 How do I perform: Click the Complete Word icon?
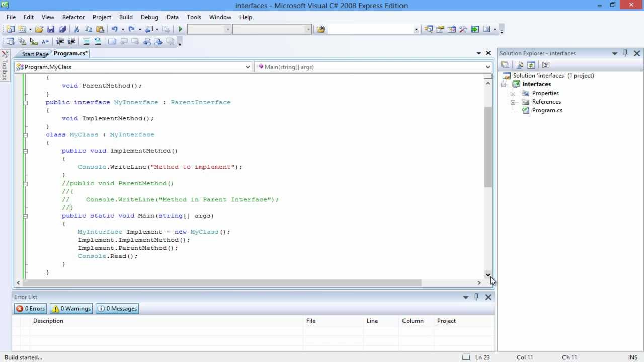pos(45,42)
